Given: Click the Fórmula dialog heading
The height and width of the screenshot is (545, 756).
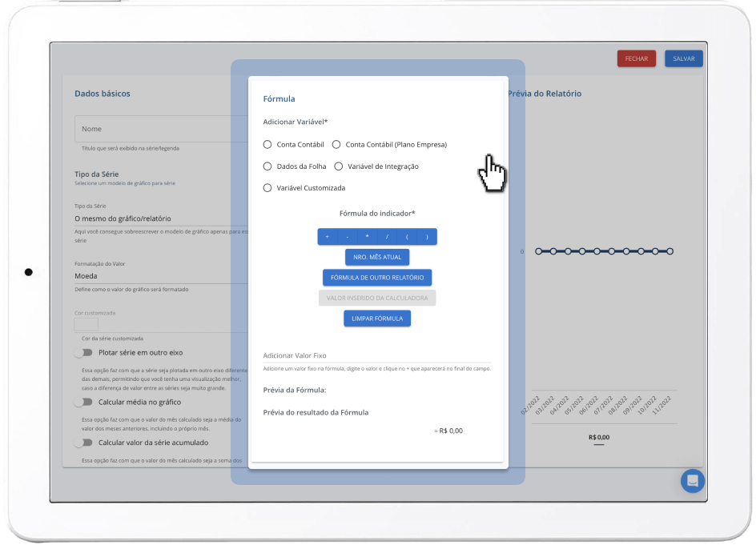Looking at the screenshot, I should click(279, 98).
